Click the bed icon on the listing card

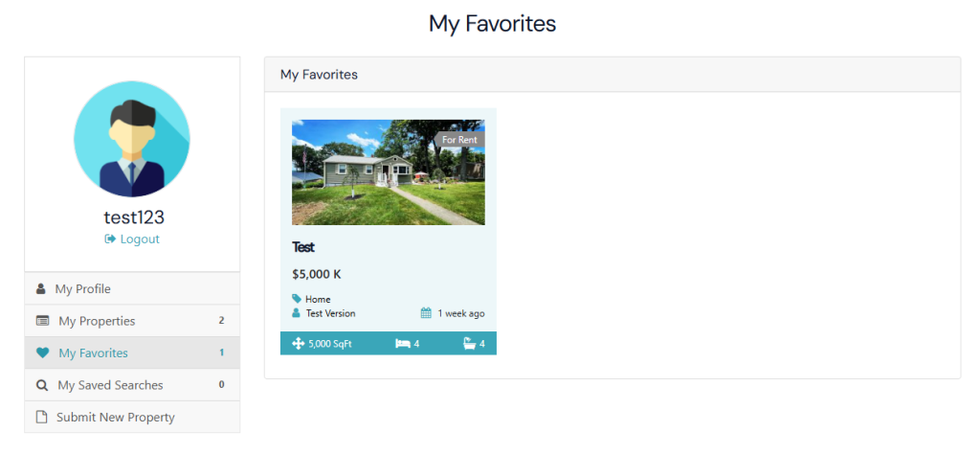[x=403, y=343]
